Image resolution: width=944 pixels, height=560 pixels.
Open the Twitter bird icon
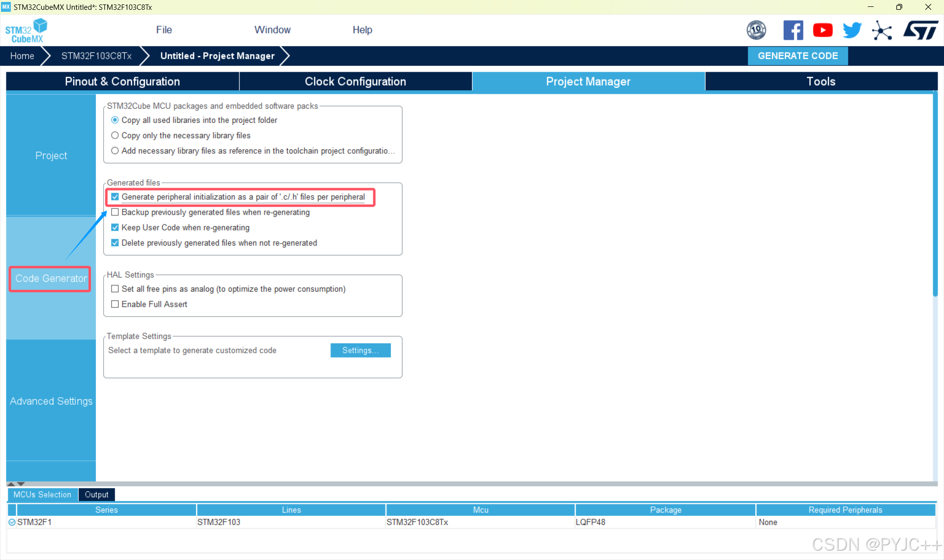pyautogui.click(x=852, y=30)
